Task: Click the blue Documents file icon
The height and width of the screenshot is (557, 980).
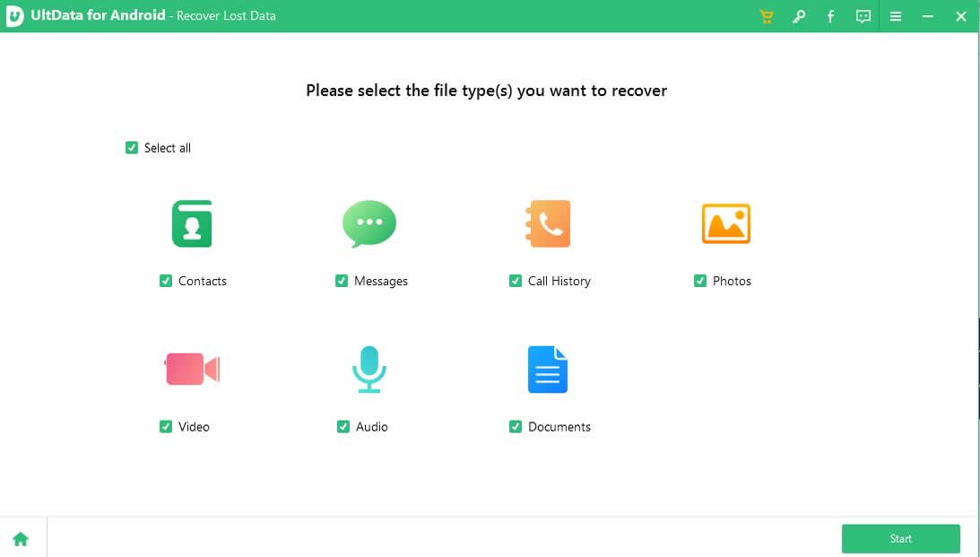Action: 547,369
